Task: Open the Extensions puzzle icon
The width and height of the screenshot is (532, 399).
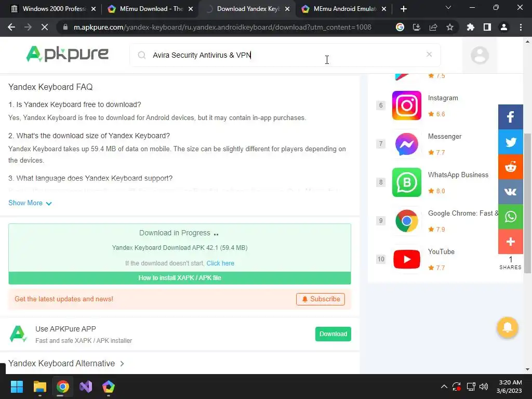Action: (x=471, y=27)
